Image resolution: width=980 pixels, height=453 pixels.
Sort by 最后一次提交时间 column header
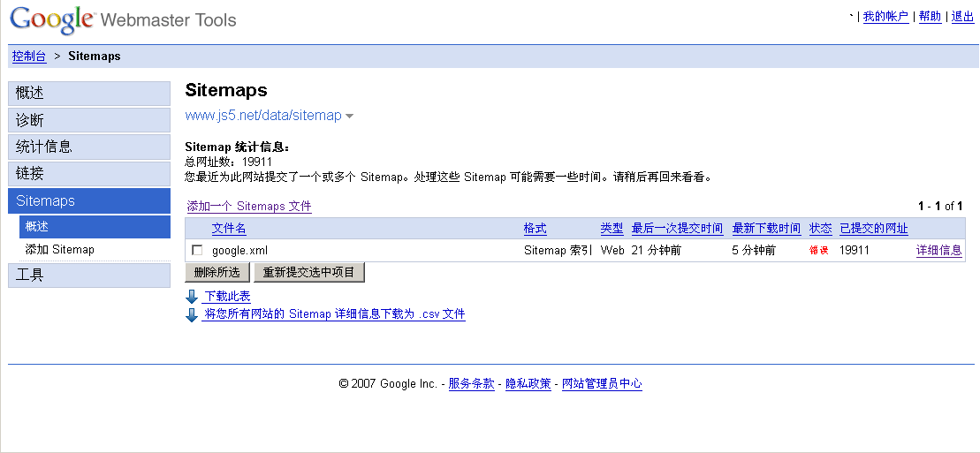pos(678,229)
